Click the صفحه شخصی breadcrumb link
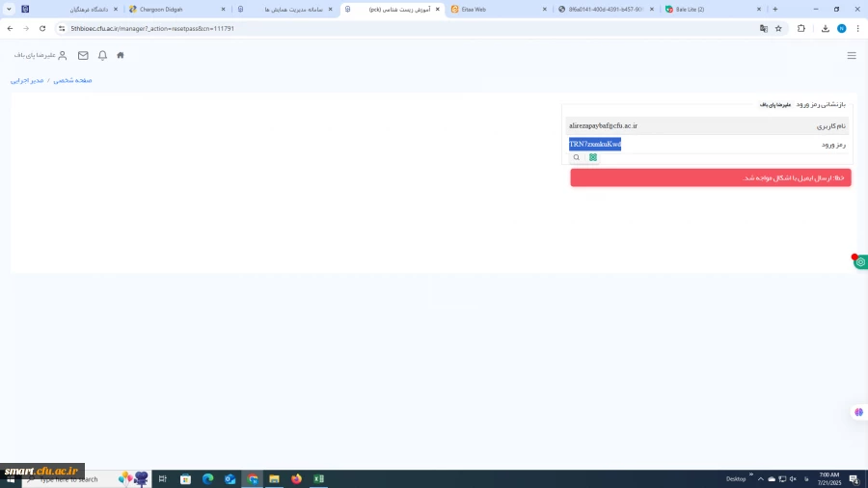Viewport: 868px width, 488px height. click(x=72, y=80)
